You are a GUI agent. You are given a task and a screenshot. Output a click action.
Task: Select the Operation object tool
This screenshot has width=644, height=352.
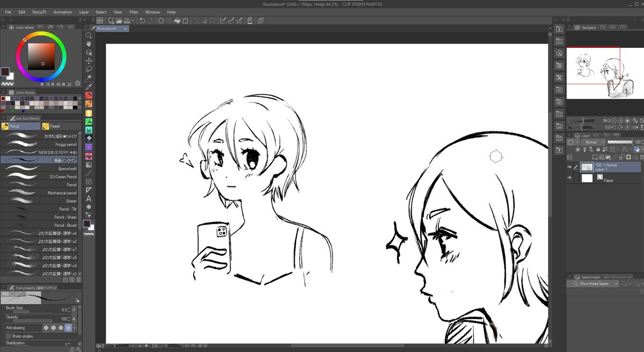pyautogui.click(x=89, y=52)
